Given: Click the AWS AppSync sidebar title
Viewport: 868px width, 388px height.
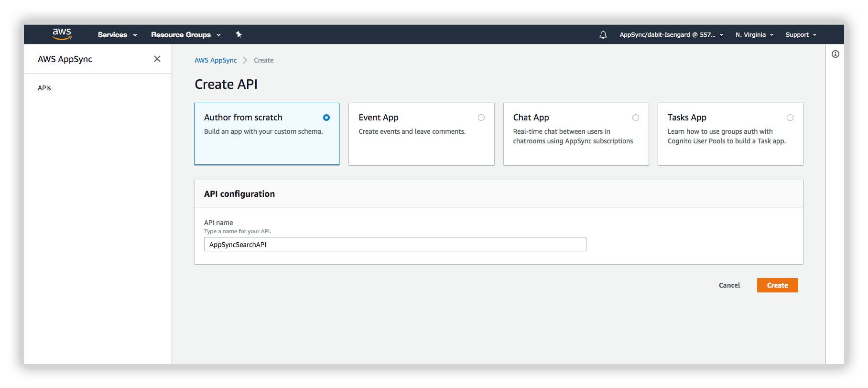Looking at the screenshot, I should [65, 59].
